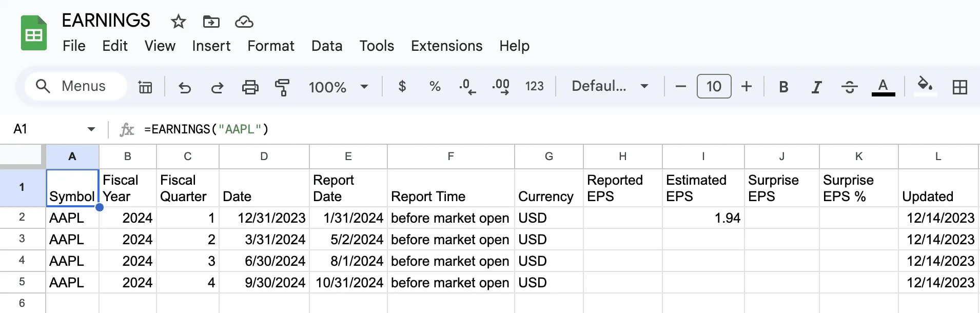Open the Default font dropdown
The image size is (980, 313).
point(610,86)
